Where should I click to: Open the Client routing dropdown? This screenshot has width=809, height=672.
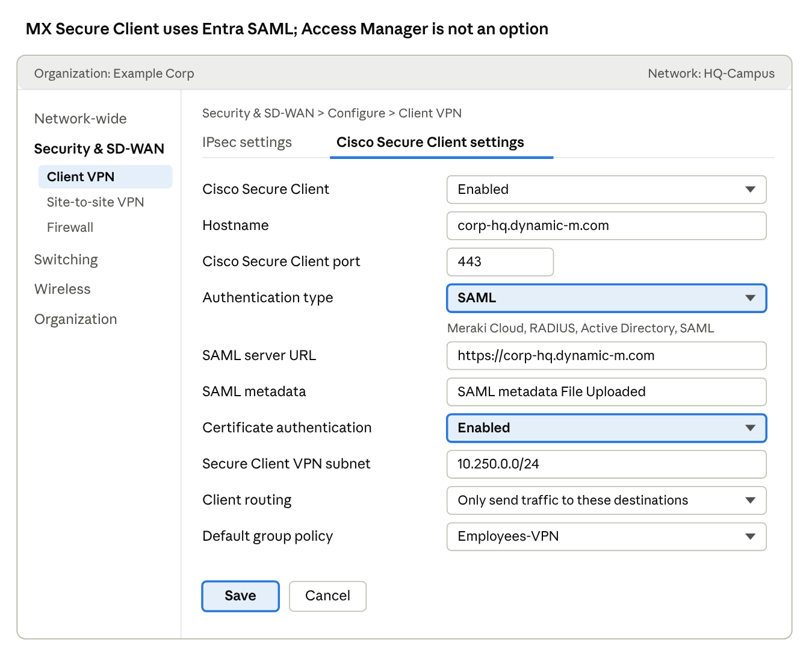tap(606, 500)
